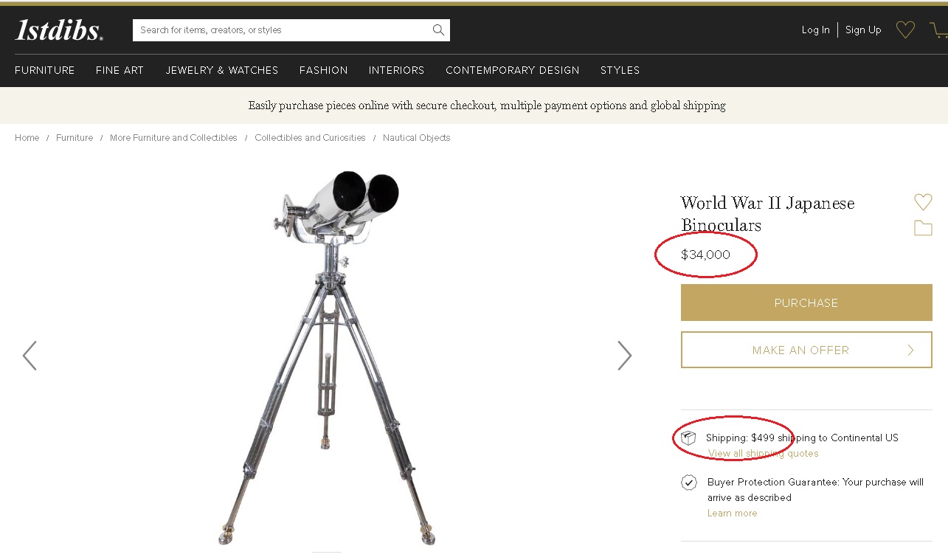Click View all shipping quotes link
This screenshot has height=560, width=948.
[763, 454]
